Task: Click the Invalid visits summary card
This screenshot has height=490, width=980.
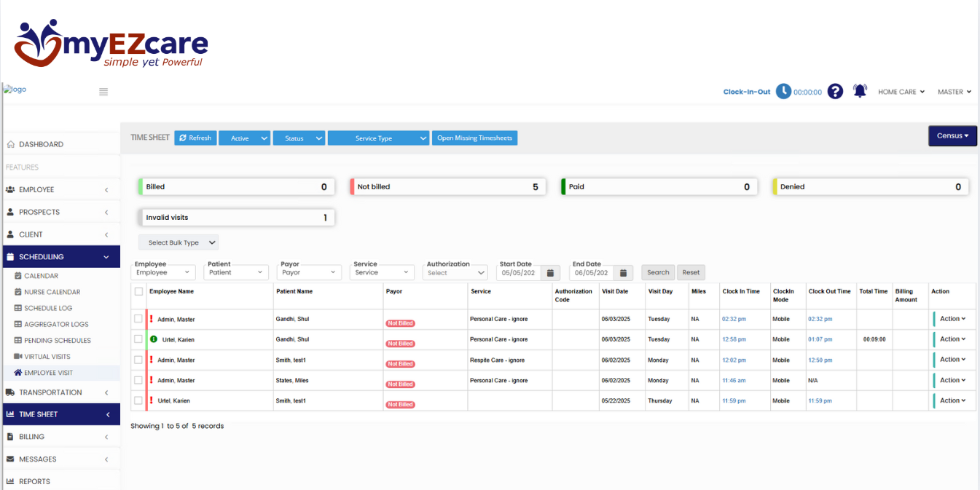Action: point(237,218)
